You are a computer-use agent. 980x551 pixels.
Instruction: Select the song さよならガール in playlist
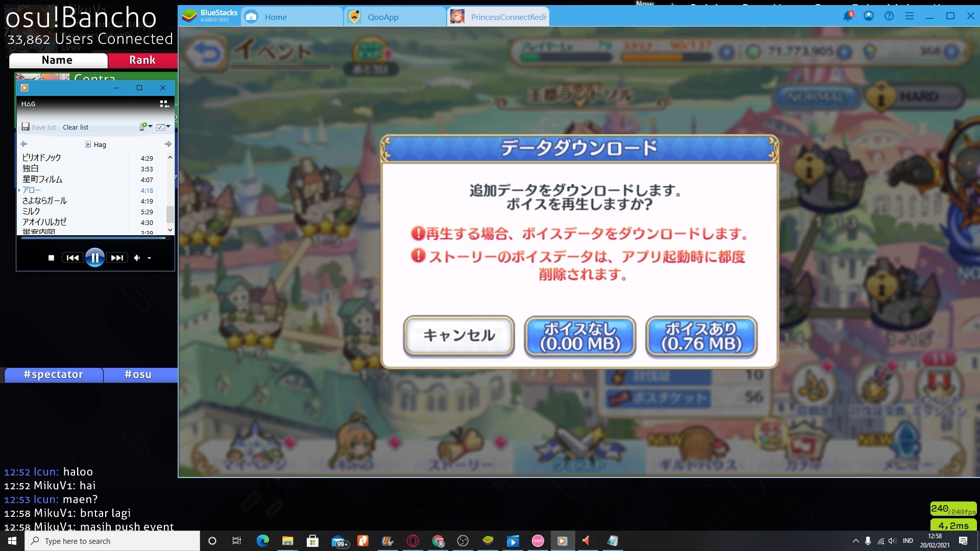point(44,201)
